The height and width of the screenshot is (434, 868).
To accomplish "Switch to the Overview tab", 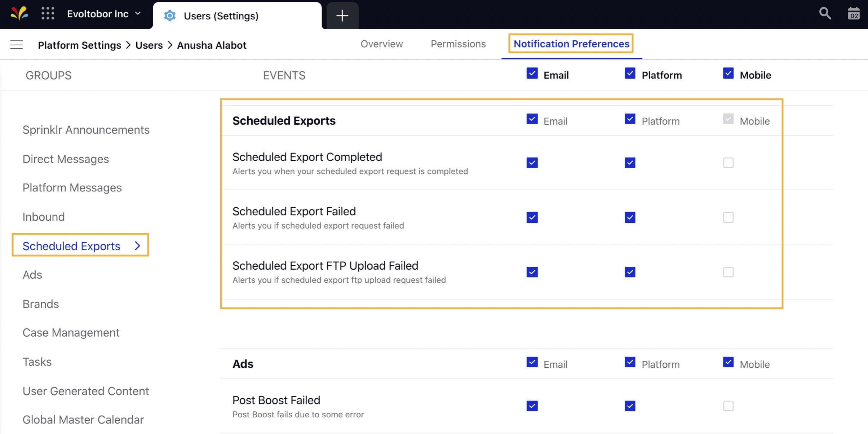I will (381, 44).
